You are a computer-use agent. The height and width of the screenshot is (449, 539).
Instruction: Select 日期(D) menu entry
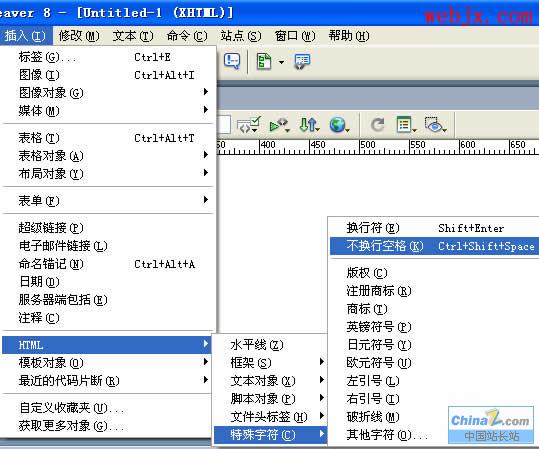coord(108,282)
